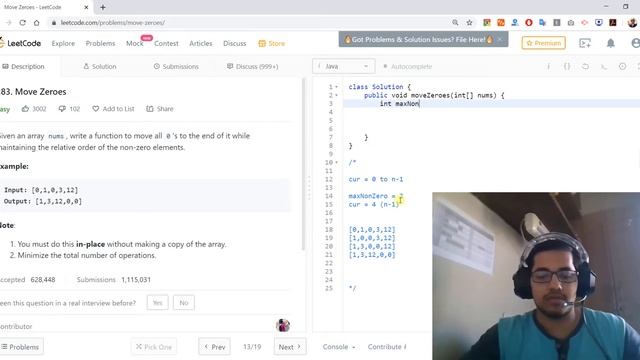Switch to the Submissions tab

click(x=176, y=66)
